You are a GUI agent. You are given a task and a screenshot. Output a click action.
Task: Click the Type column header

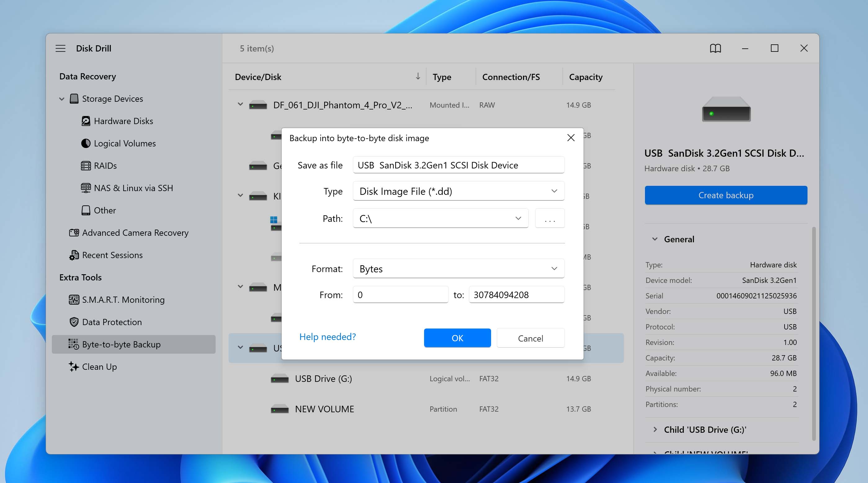[442, 77]
